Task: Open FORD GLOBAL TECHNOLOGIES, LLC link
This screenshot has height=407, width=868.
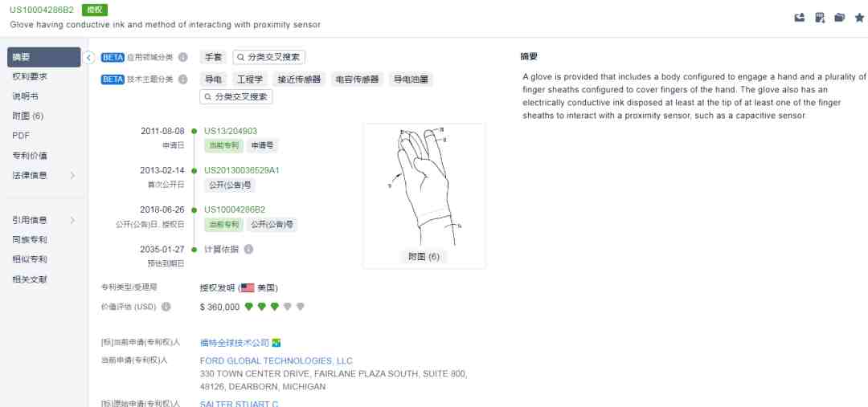Action: [x=276, y=361]
